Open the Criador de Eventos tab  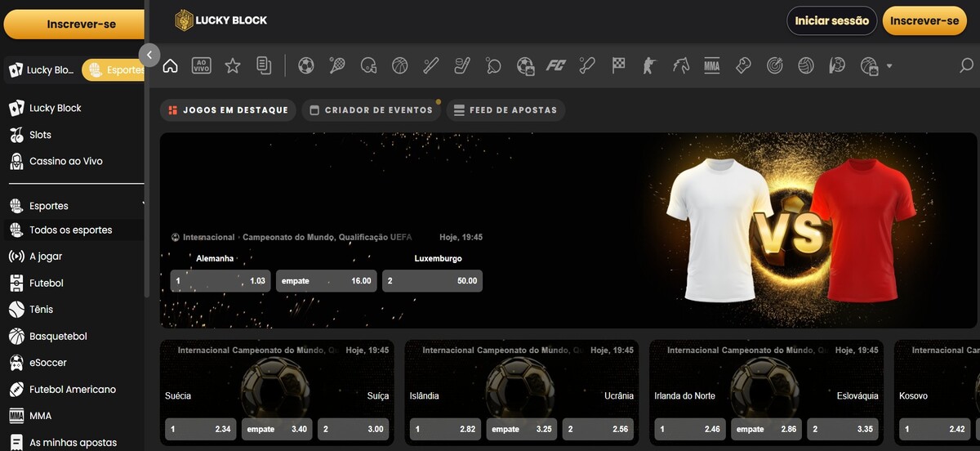[372, 110]
